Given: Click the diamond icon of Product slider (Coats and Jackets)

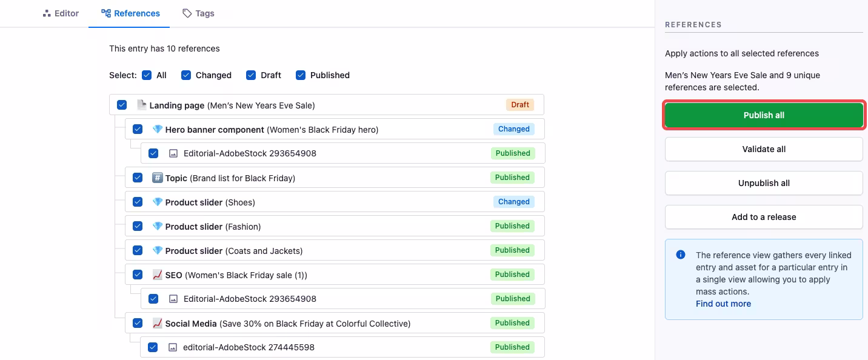Looking at the screenshot, I should pyautogui.click(x=158, y=250).
